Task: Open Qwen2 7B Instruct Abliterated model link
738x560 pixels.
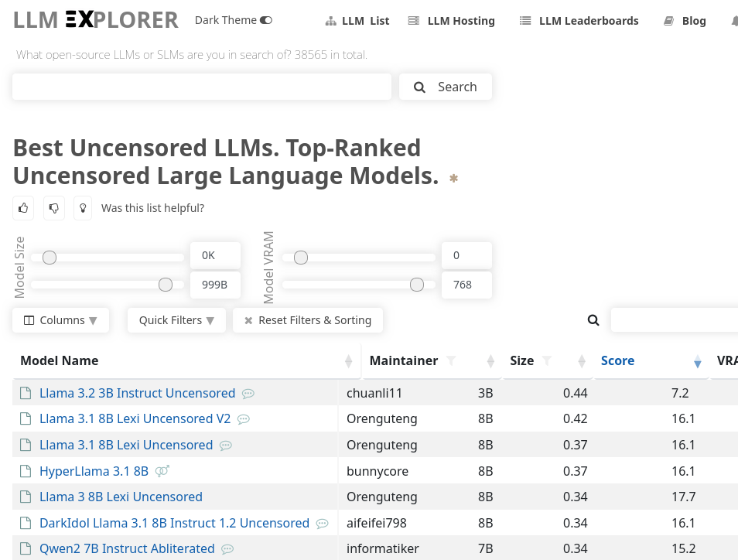Action: pos(127,548)
